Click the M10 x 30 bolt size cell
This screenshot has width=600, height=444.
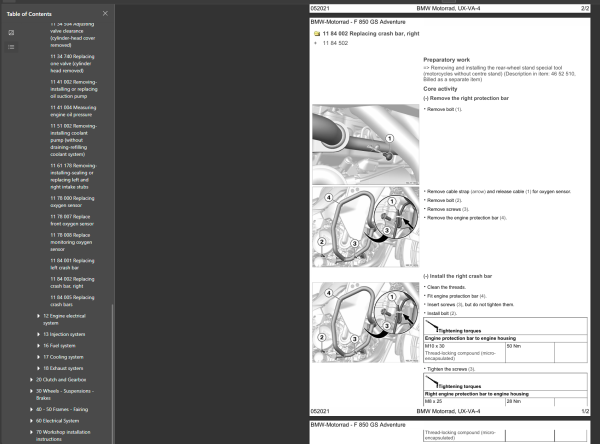(x=464, y=352)
